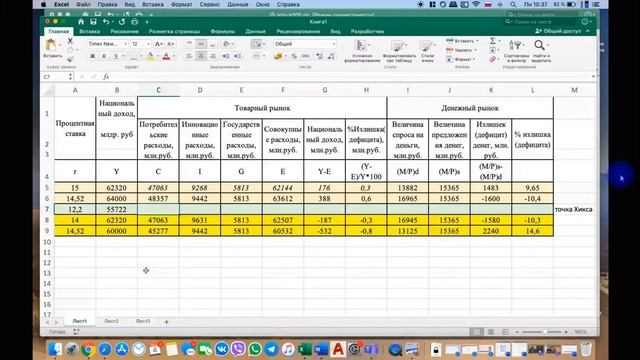Screen dimensions: 640x360
Task: Click the decrease indent icon
Action: [x=226, y=56]
